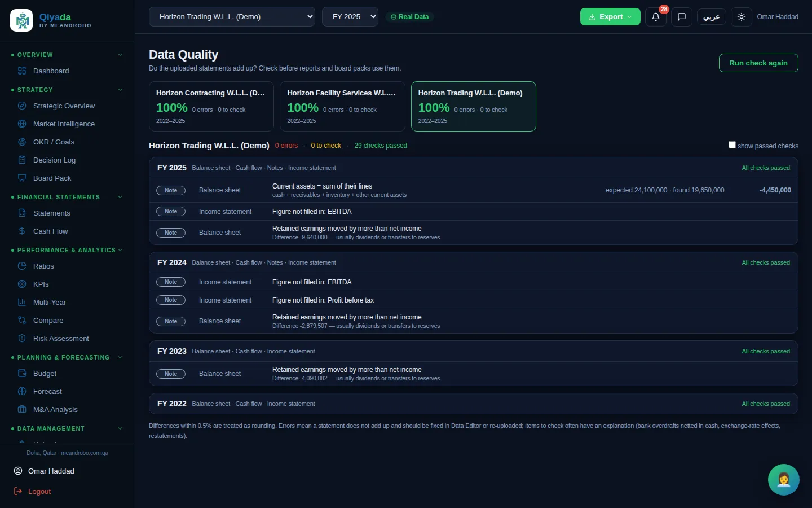
Task: Click the Cash Flow dollar icon
Action: [22, 231]
